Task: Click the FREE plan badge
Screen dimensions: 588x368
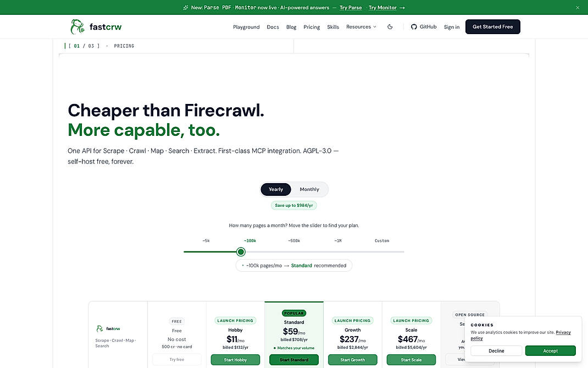Action: click(x=176, y=321)
